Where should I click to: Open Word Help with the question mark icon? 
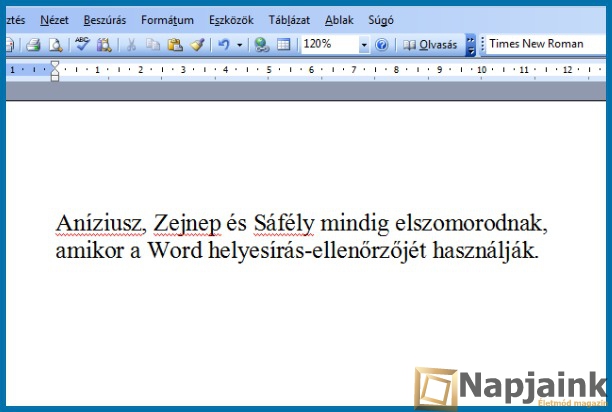click(381, 45)
